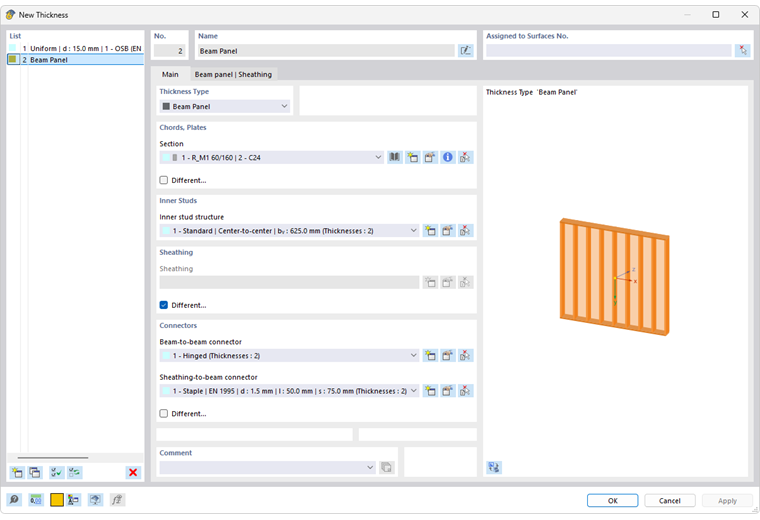This screenshot has height=520, width=760.
Task: Edit beam-to-beam connector icon
Action: (447, 355)
